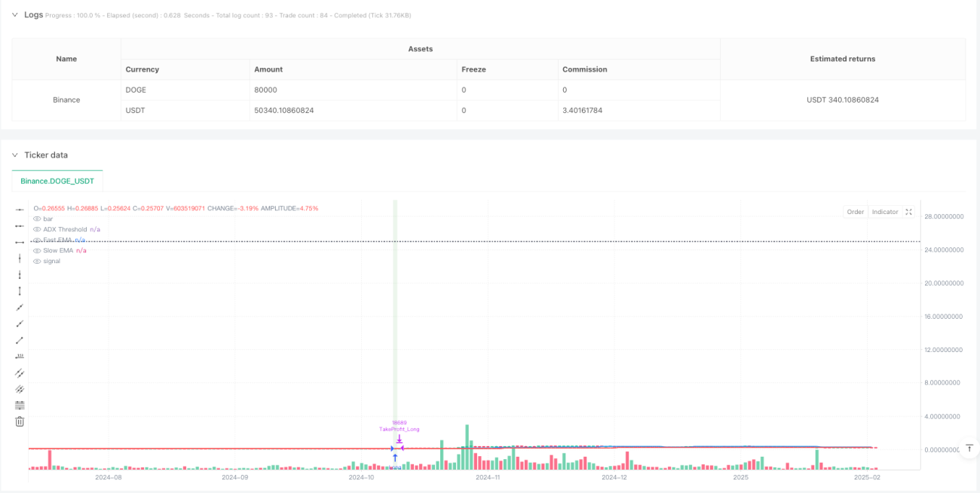Image resolution: width=980 pixels, height=493 pixels.
Task: Select the vertical ray line drawing tool
Action: [20, 274]
